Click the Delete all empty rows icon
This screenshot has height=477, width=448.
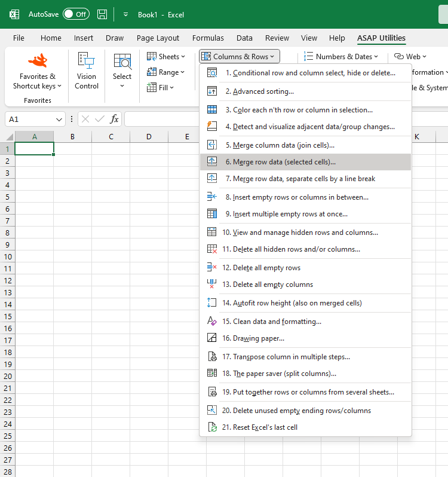[212, 268]
